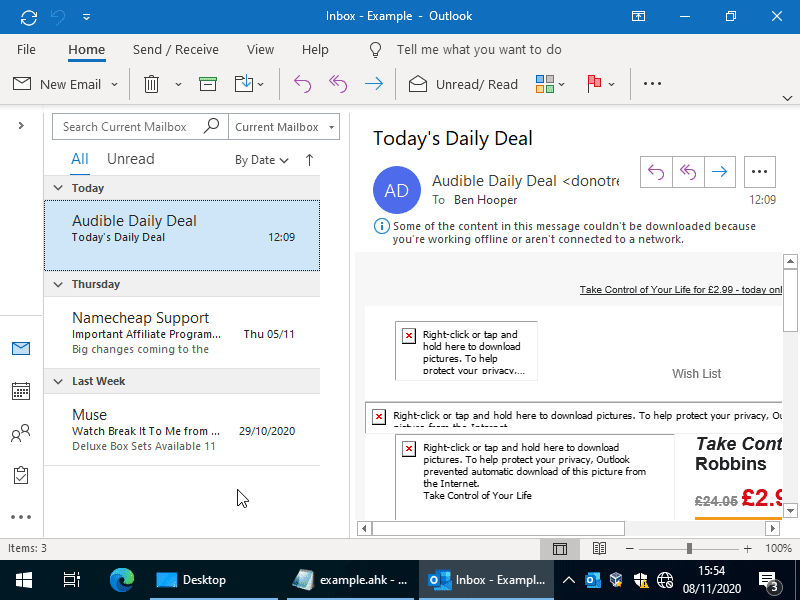
Task: Open reading pane More actions ellipsis
Action: pyautogui.click(x=760, y=172)
